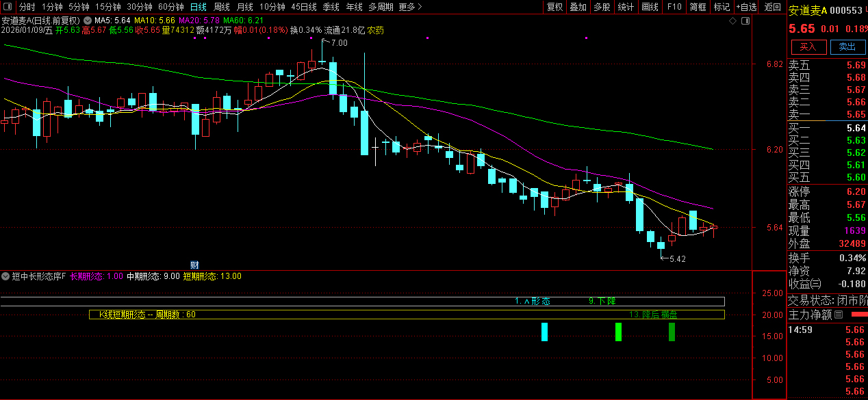This screenshot has width=868, height=400.
Task: Click the MA60: 6.21 indicator label
Action: (243, 21)
